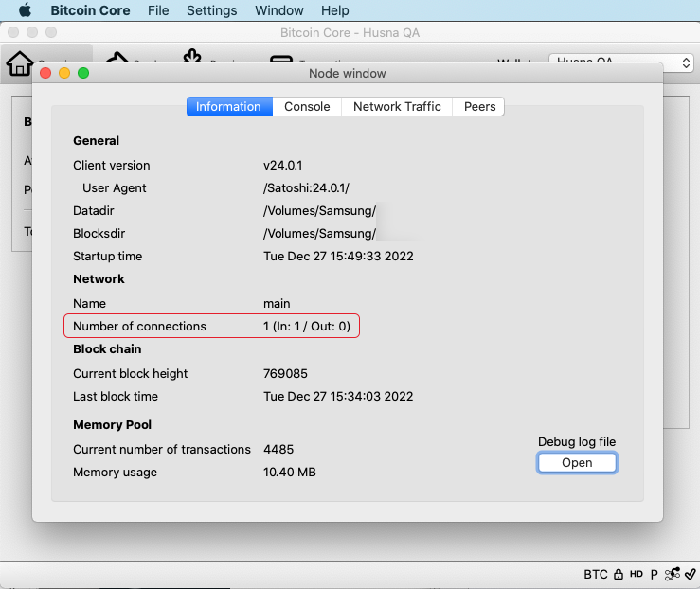Click the connections value 1 (In: 1 / Out: 0)
This screenshot has height=589, width=700.
[307, 326]
